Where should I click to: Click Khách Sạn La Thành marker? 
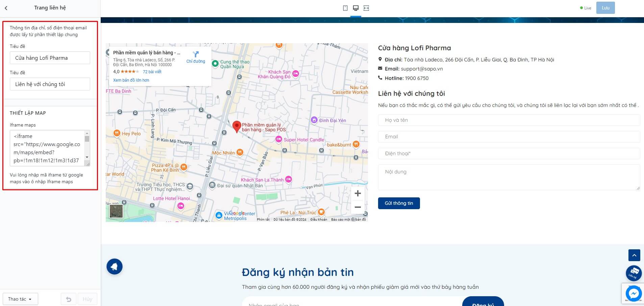(288, 179)
